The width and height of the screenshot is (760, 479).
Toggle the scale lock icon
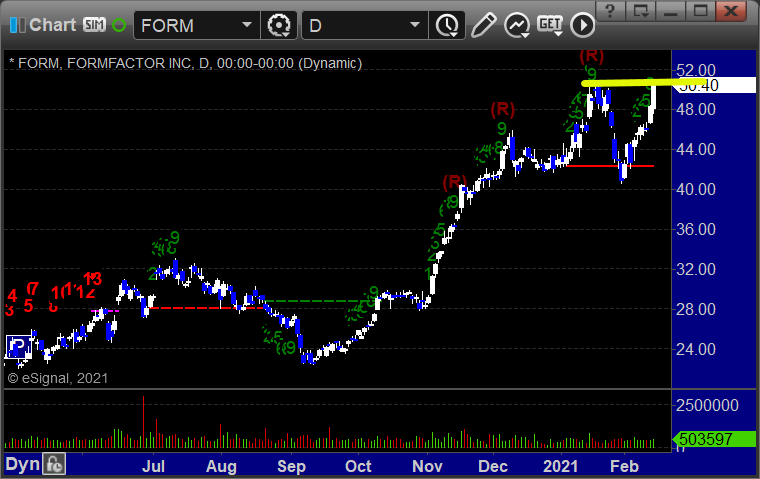point(54,464)
